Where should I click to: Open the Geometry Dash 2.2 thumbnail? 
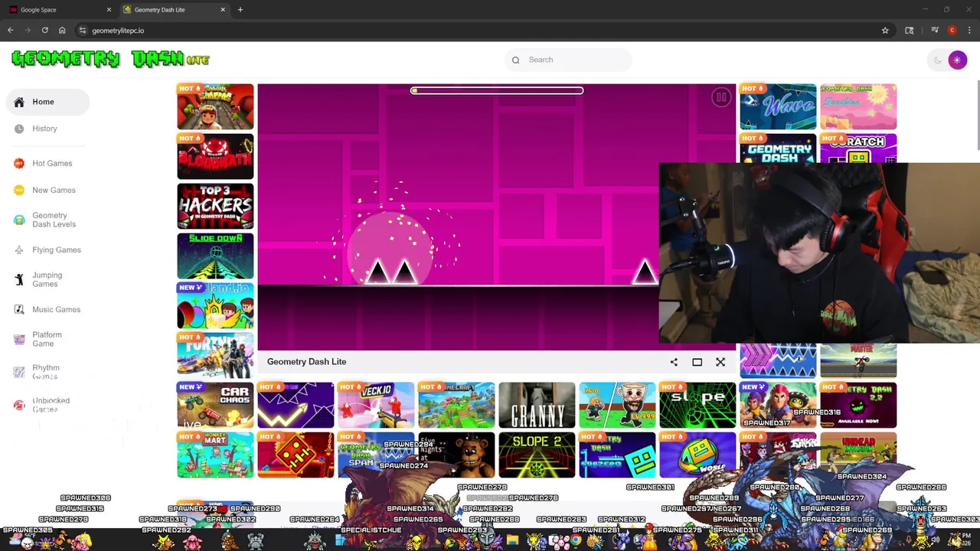pyautogui.click(x=858, y=406)
